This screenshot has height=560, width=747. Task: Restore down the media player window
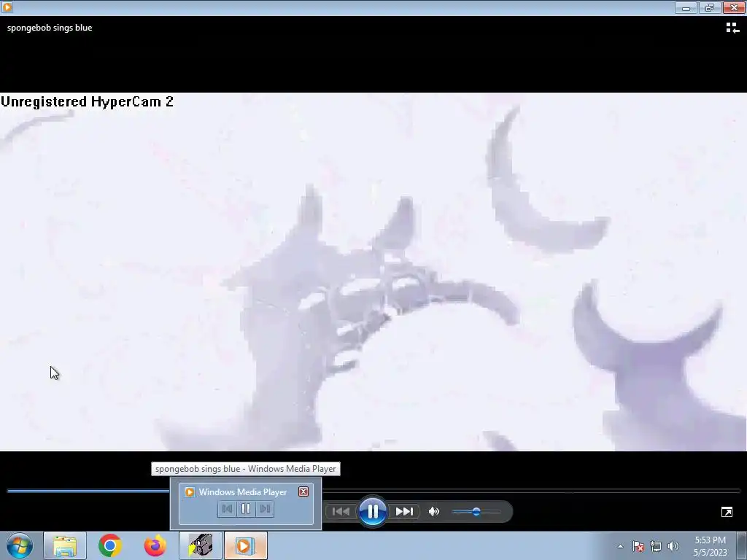(x=710, y=7)
